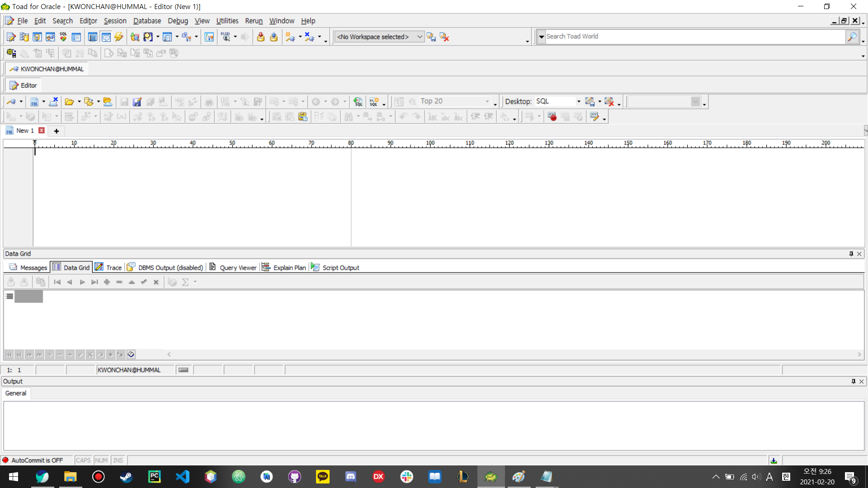Image resolution: width=868 pixels, height=488 pixels.
Task: Click the red record macro icon
Action: [552, 117]
